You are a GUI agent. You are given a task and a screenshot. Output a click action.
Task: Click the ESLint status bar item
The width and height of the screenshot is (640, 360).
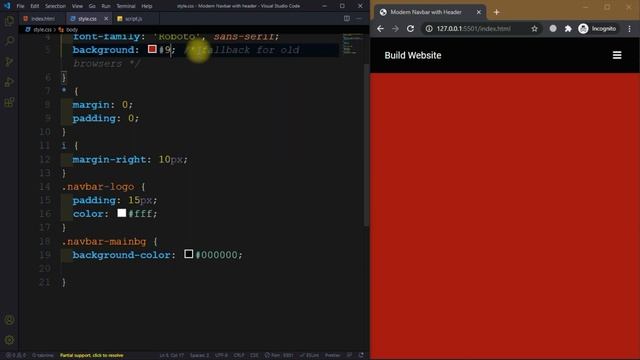click(x=309, y=356)
